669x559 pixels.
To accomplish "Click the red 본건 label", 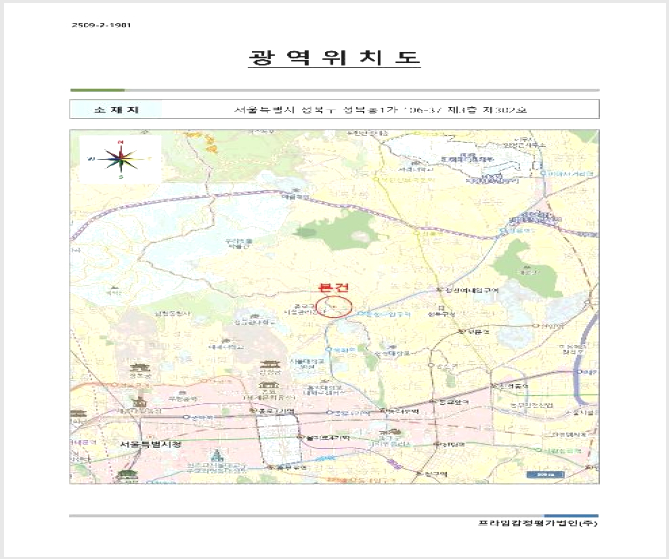I will pos(333,287).
